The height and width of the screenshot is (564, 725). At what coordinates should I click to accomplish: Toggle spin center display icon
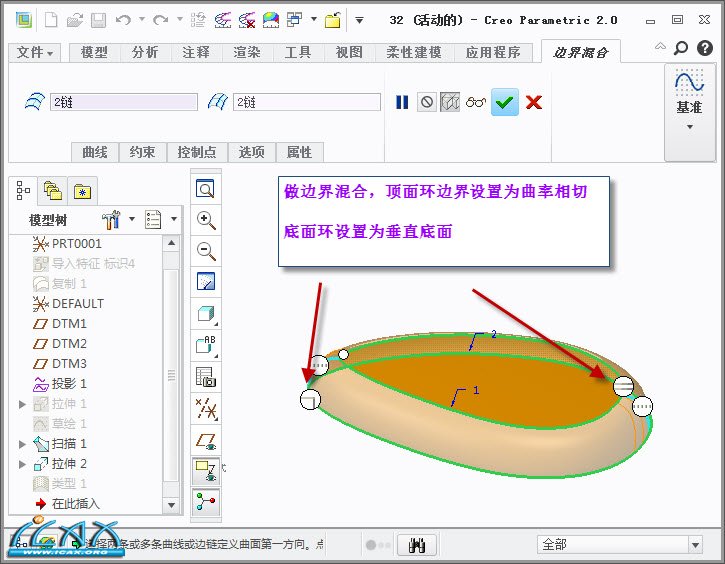tap(206, 502)
